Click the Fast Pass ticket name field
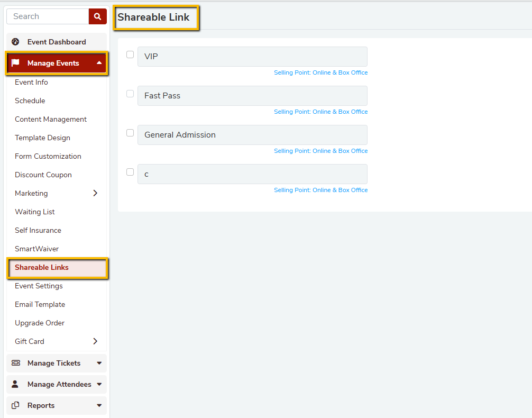Image resolution: width=532 pixels, height=418 pixels. 252,96
